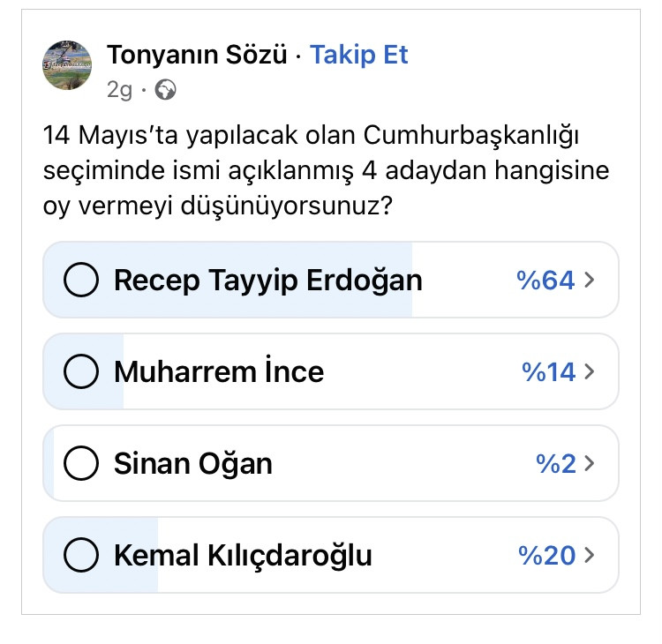The image size is (662, 644).
Task: View the %20 result percentage
Action: click(546, 556)
